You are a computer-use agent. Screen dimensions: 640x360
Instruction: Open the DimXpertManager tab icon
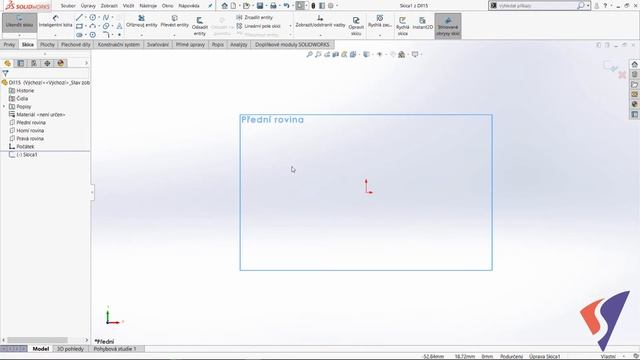47,63
